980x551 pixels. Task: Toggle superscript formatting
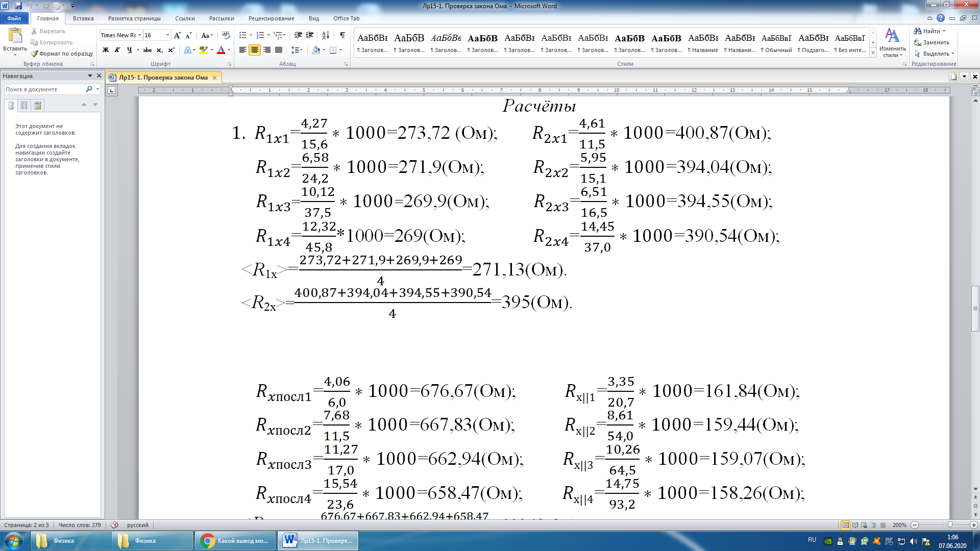pyautogui.click(x=171, y=50)
